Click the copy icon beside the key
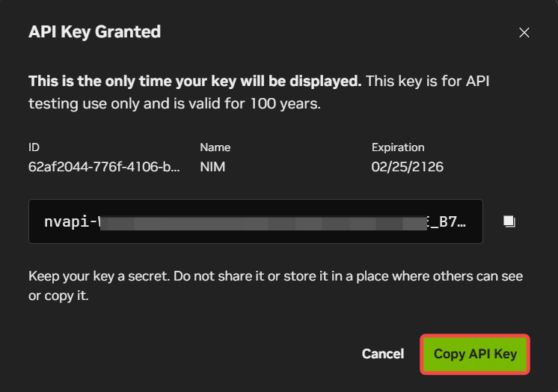Viewport: 558px width, 392px height. click(509, 221)
